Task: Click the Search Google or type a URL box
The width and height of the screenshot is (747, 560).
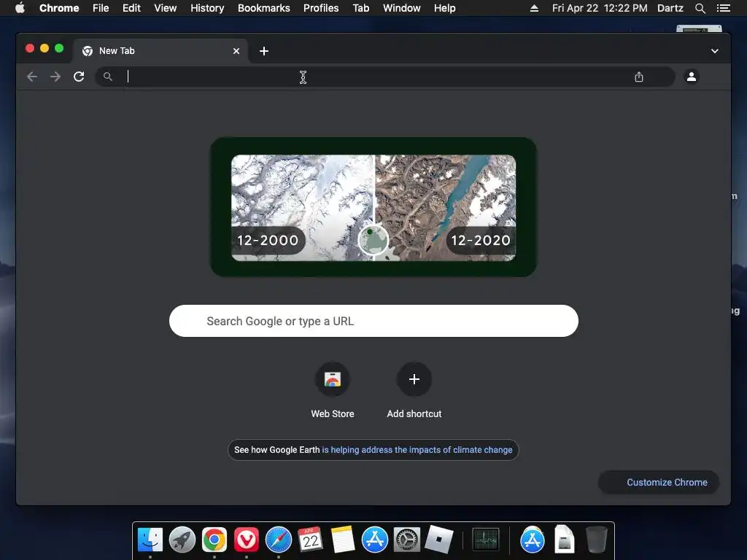Action: pos(373,321)
